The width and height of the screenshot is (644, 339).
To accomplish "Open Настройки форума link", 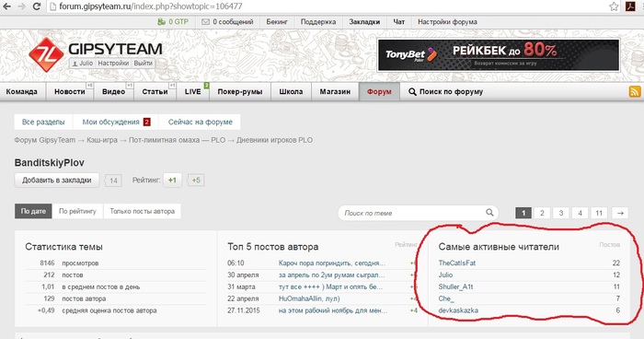I will coord(447,22).
